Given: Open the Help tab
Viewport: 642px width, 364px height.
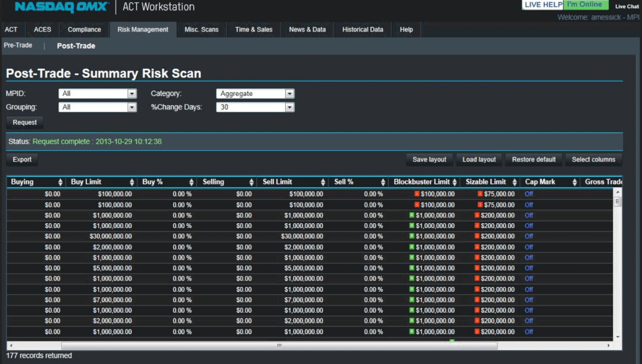Looking at the screenshot, I should [406, 29].
